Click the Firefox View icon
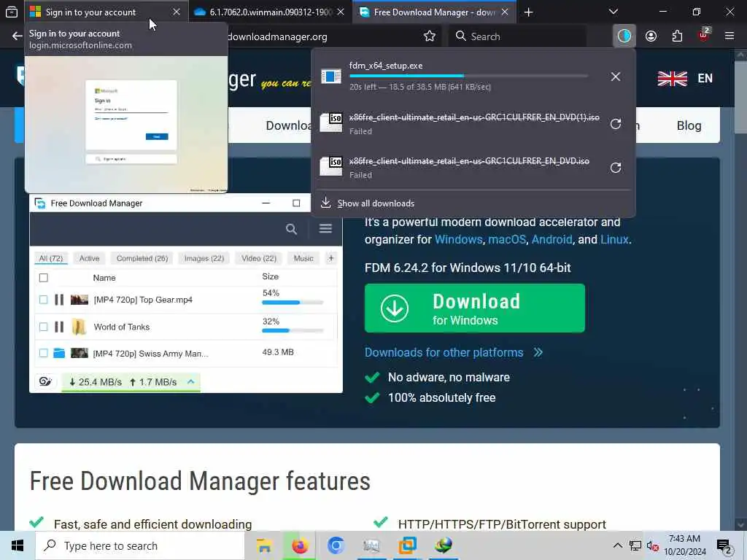The width and height of the screenshot is (747, 560). pos(12,12)
